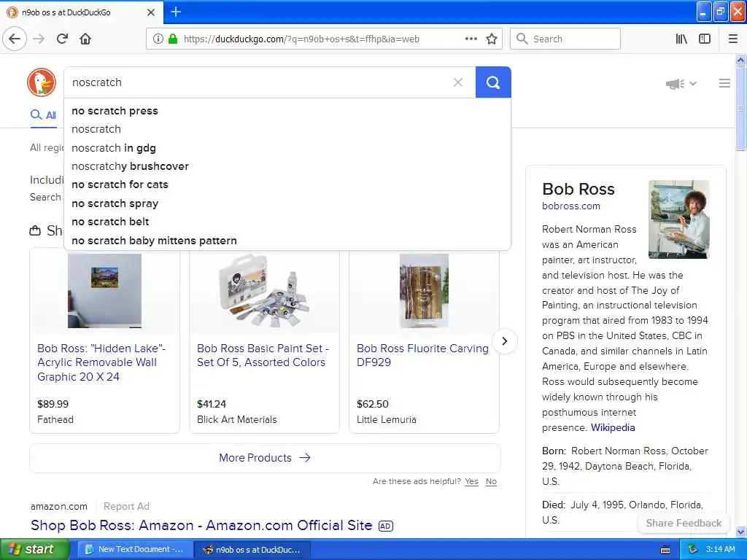
Task: Open the DuckDuckGo side menu icon
Action: pos(724,83)
